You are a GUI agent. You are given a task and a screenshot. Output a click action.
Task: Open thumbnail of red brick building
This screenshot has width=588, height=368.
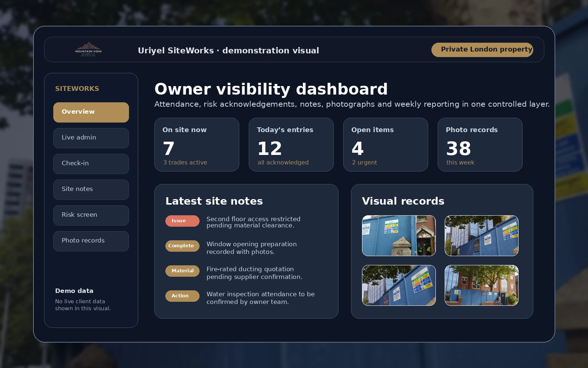coord(481,285)
